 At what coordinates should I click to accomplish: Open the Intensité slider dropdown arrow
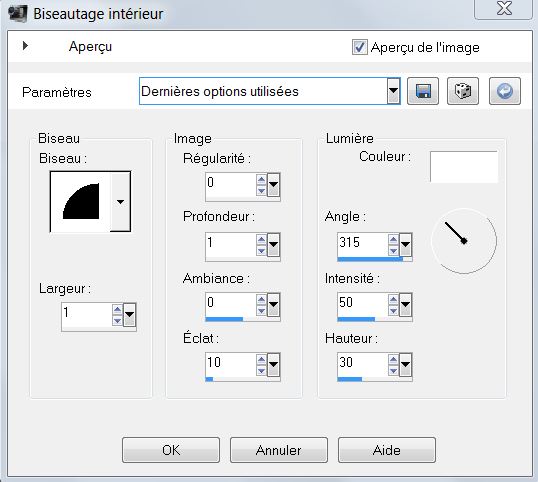pos(406,305)
